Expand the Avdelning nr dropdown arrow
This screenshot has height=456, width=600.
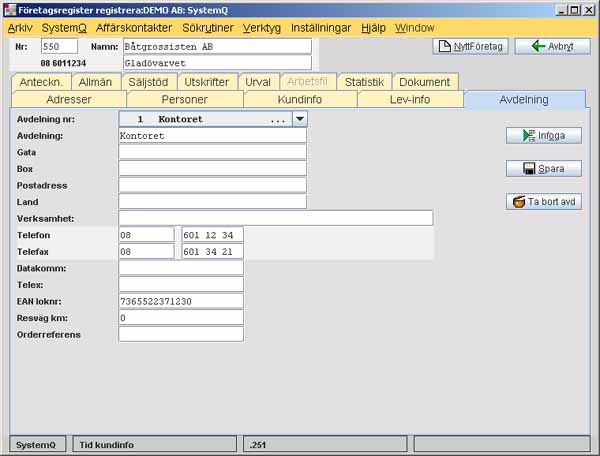(x=300, y=119)
